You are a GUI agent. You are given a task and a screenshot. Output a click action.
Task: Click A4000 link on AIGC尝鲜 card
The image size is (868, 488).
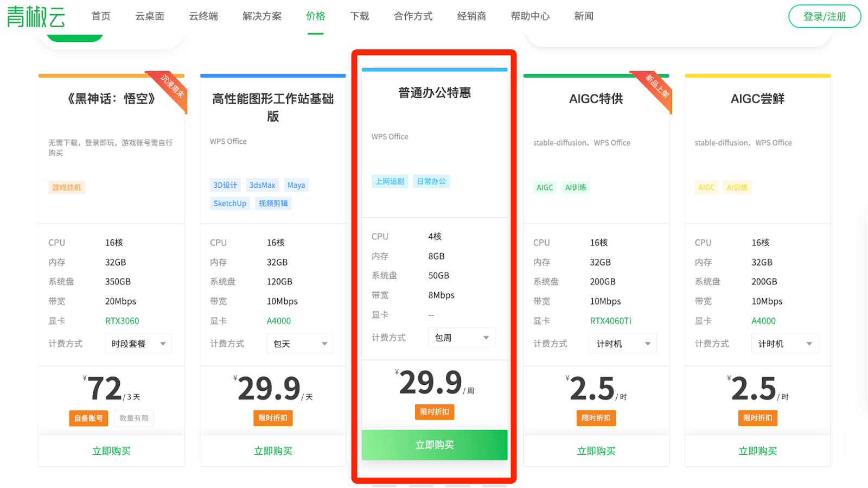[764, 321]
